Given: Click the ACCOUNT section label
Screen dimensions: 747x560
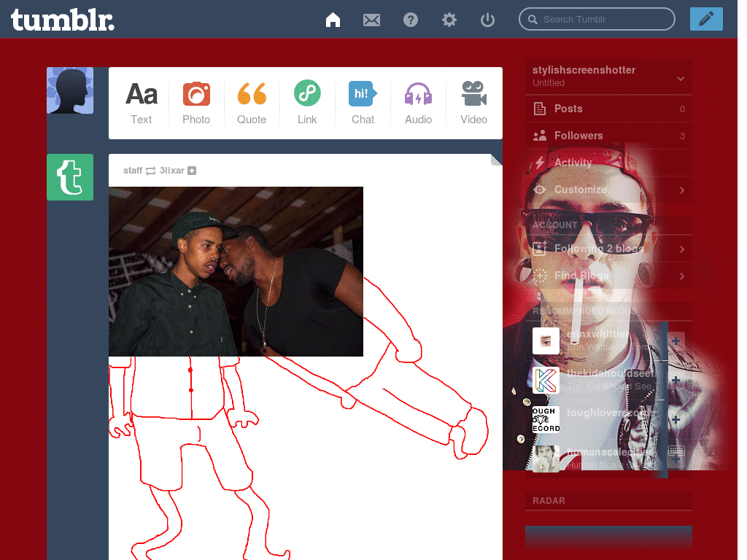Looking at the screenshot, I should click(554, 225).
